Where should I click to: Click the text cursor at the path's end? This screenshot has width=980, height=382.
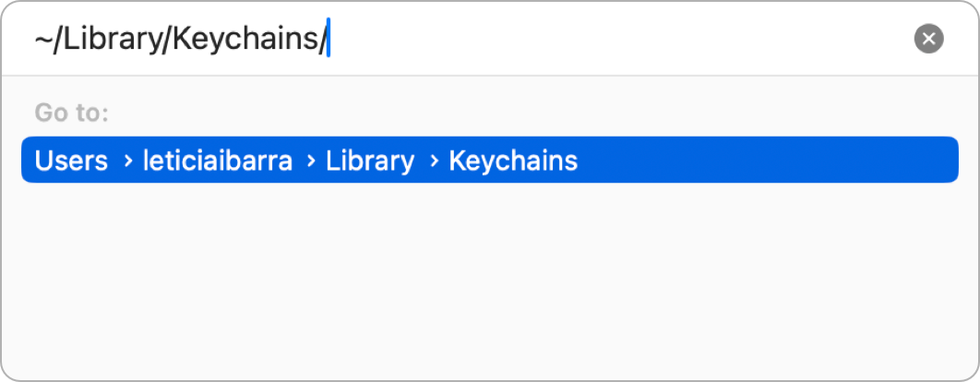tap(329, 40)
